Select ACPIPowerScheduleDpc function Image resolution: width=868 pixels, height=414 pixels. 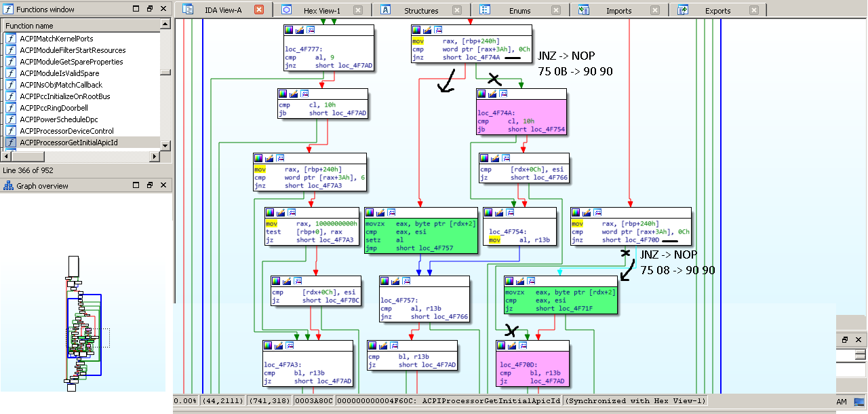81,119
